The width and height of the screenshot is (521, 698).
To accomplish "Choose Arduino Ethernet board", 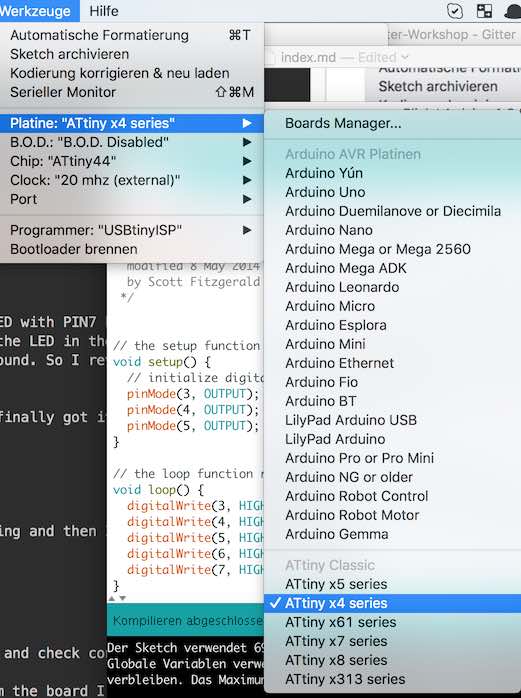I will coord(392,363).
